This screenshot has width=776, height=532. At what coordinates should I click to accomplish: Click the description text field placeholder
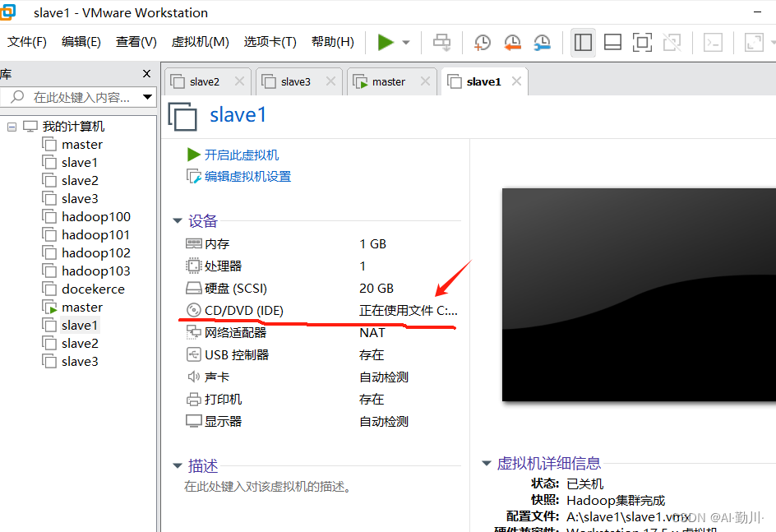268,487
